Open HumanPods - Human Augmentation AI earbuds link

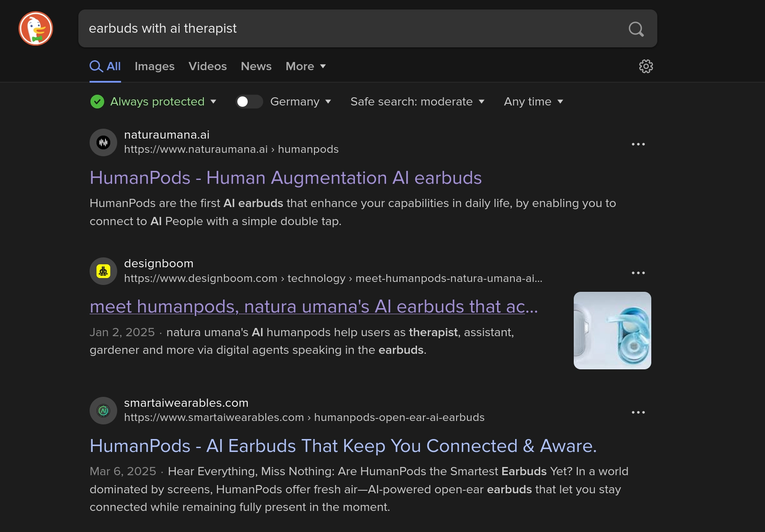tap(286, 178)
